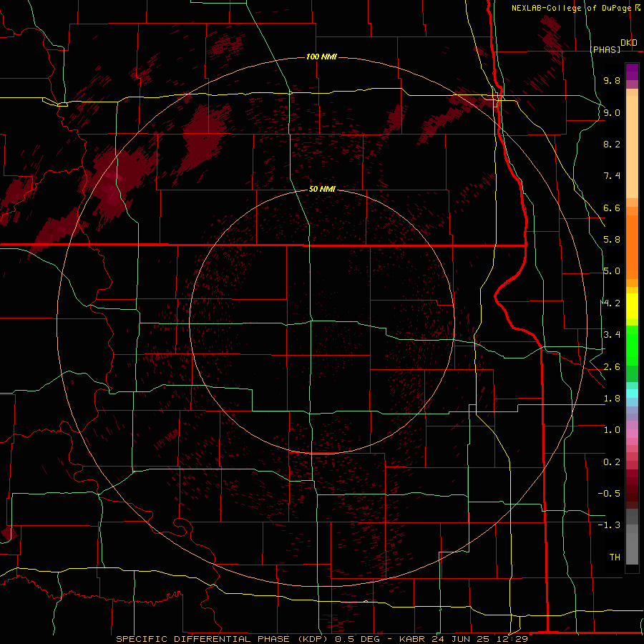Click the 4.2 scale value
The width and height of the screenshot is (644, 644).
(612, 303)
